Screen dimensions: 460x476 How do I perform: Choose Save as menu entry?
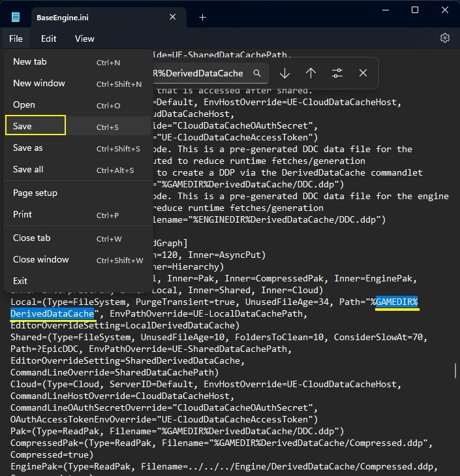[x=78, y=148]
